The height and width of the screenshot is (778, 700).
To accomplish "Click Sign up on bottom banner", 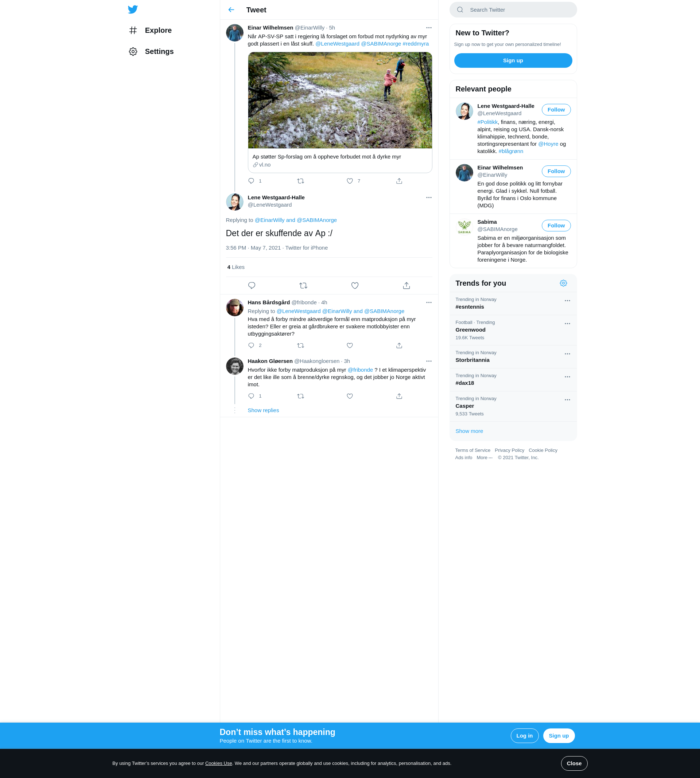I will tap(559, 735).
